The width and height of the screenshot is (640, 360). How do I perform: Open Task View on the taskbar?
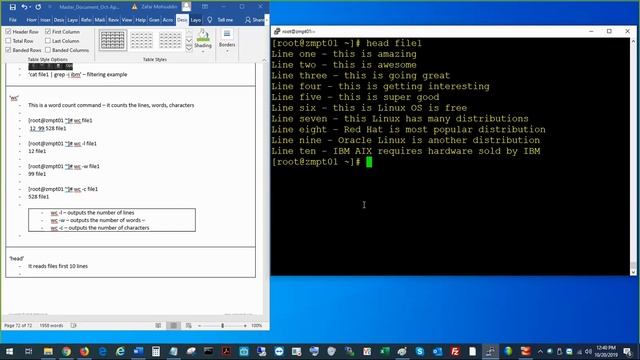click(29, 351)
